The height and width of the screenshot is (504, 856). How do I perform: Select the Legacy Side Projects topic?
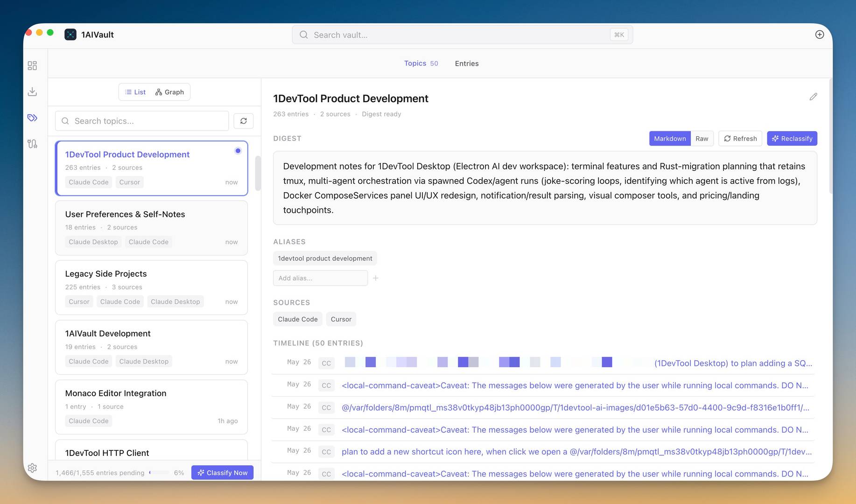(151, 287)
